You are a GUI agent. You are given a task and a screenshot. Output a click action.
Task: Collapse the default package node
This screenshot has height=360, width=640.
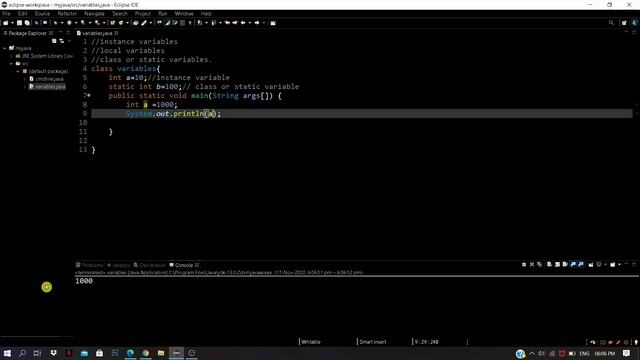coord(18,71)
